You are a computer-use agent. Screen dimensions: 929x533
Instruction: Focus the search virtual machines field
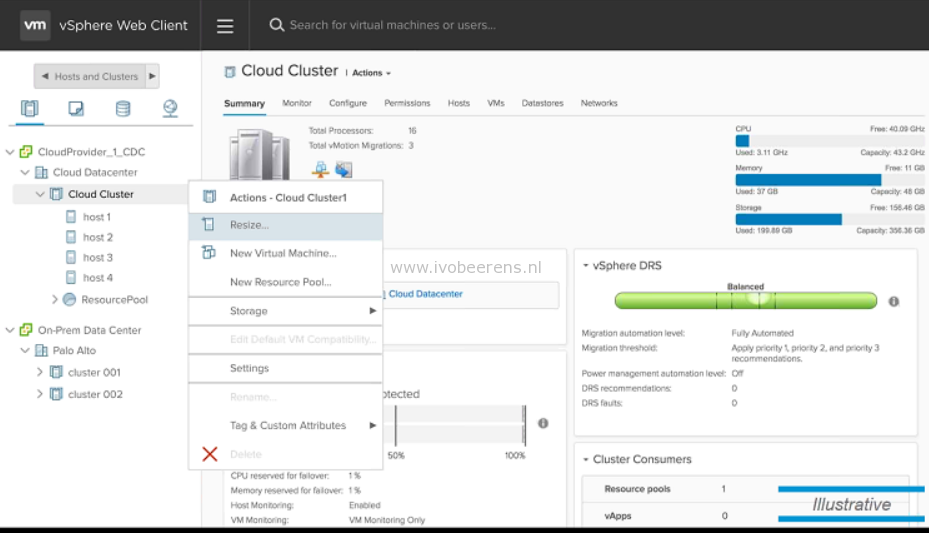tap(392, 25)
